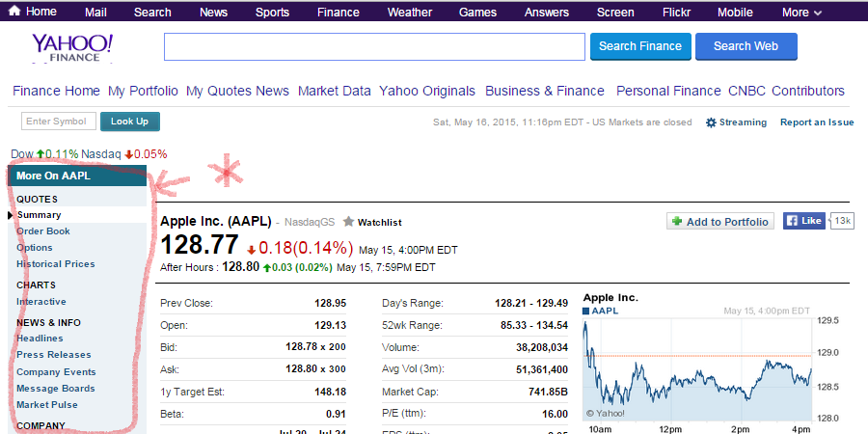
Task: Open Search in the top navigation
Action: tap(152, 13)
